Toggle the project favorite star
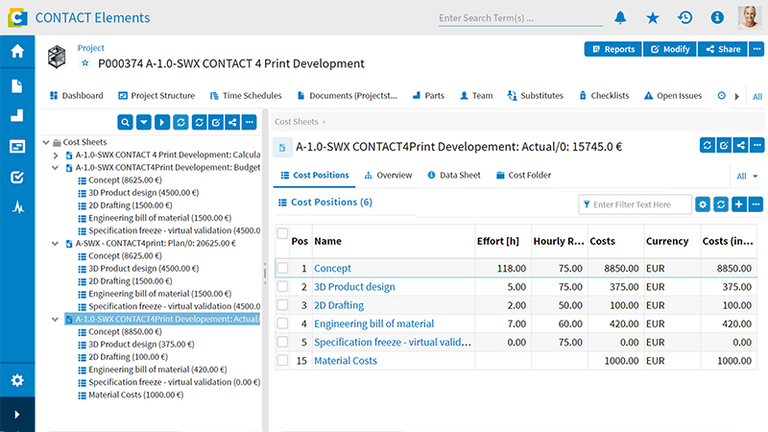 pyautogui.click(x=85, y=63)
